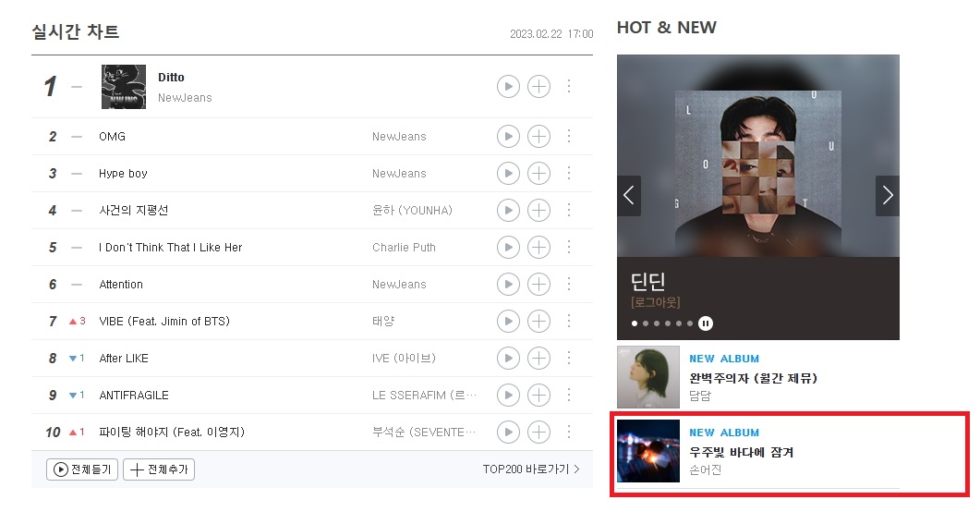980x512 pixels.
Task: Open 완벽주의자 (월간 제뮤) album thumbnail
Action: tap(648, 377)
